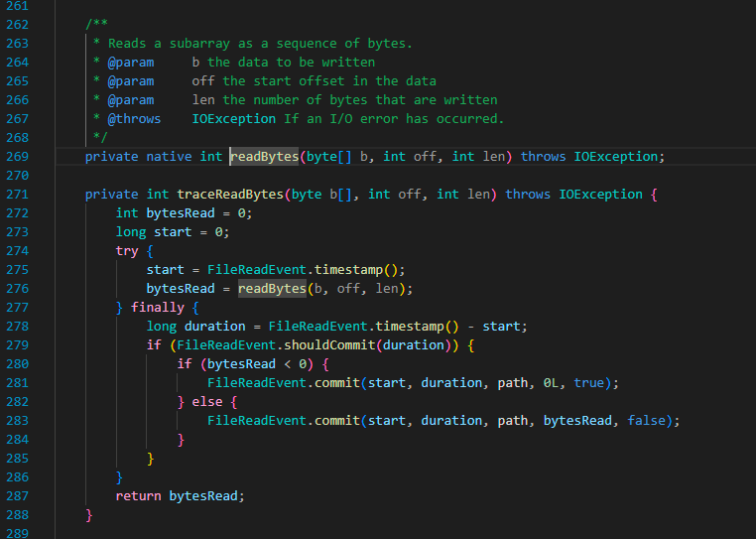The image size is (756, 539).
Task: Click the finally keyword
Action: pyautogui.click(x=157, y=308)
